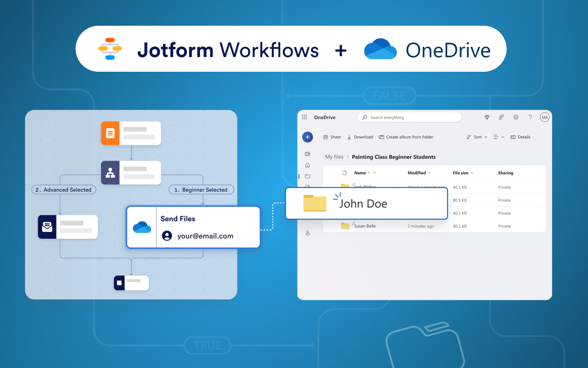Click the your@email.com account text
This screenshot has width=588, height=368.
coord(205,236)
